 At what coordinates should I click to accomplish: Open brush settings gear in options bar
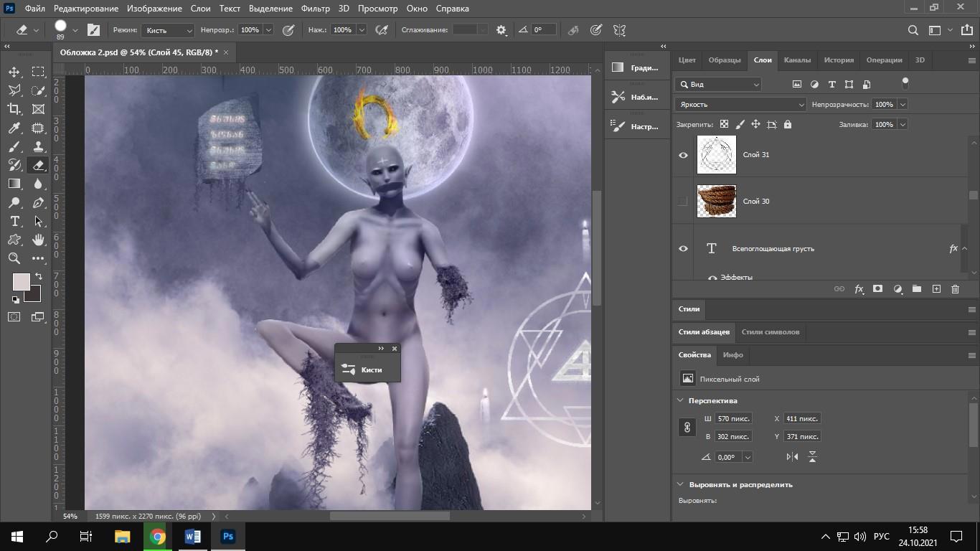(x=501, y=30)
